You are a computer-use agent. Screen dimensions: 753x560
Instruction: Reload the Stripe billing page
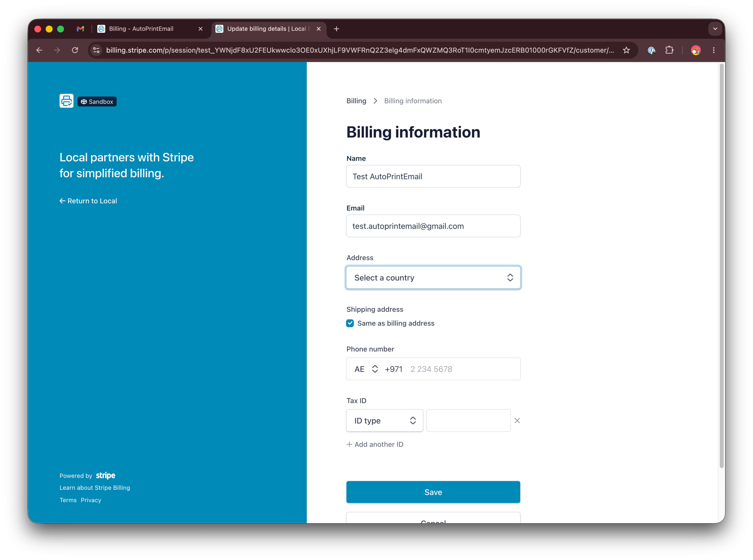(x=75, y=50)
